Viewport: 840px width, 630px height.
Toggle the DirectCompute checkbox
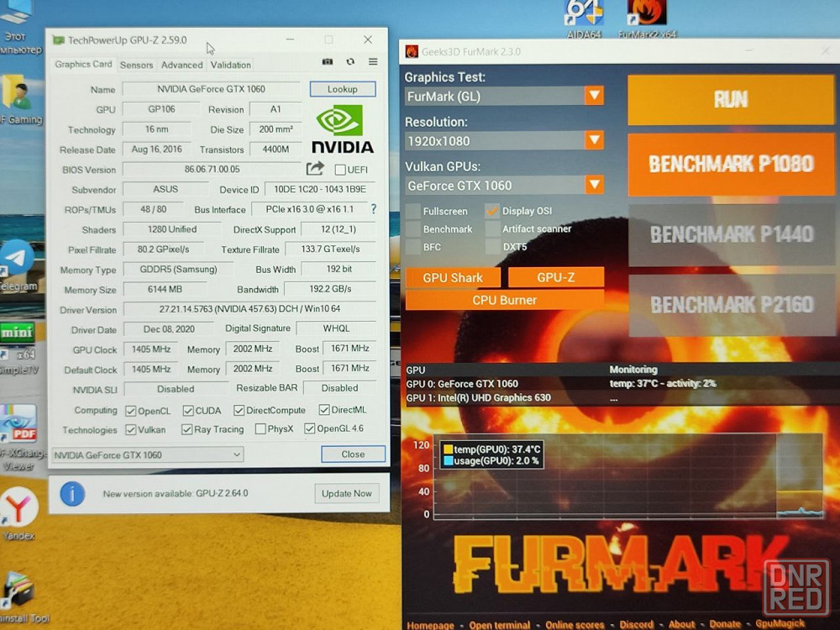pos(239,411)
